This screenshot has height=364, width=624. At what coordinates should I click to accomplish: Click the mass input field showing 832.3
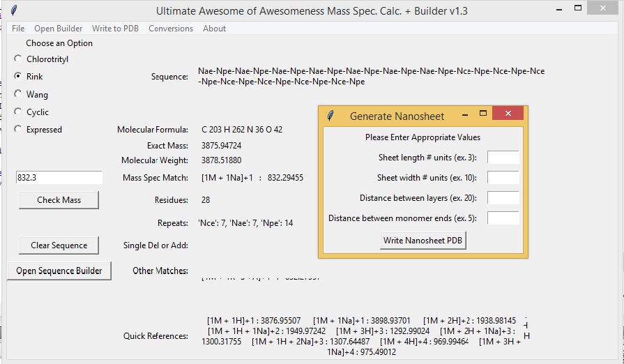59,178
